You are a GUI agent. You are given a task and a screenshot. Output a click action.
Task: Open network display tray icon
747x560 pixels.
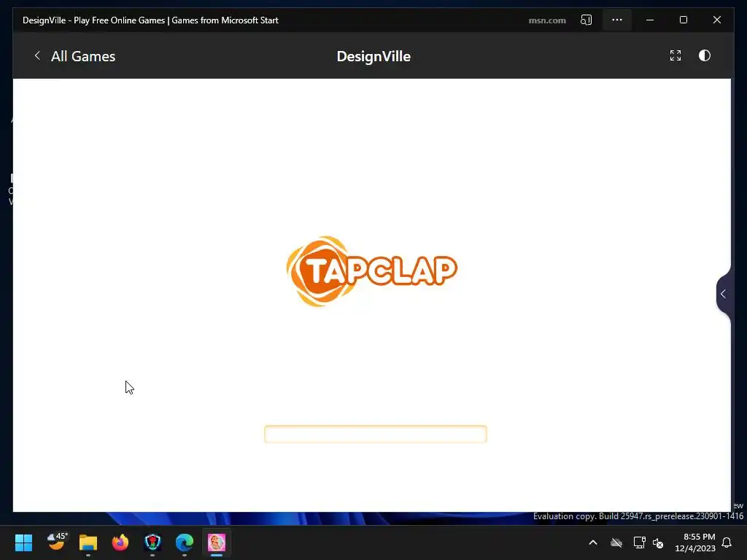tap(639, 542)
